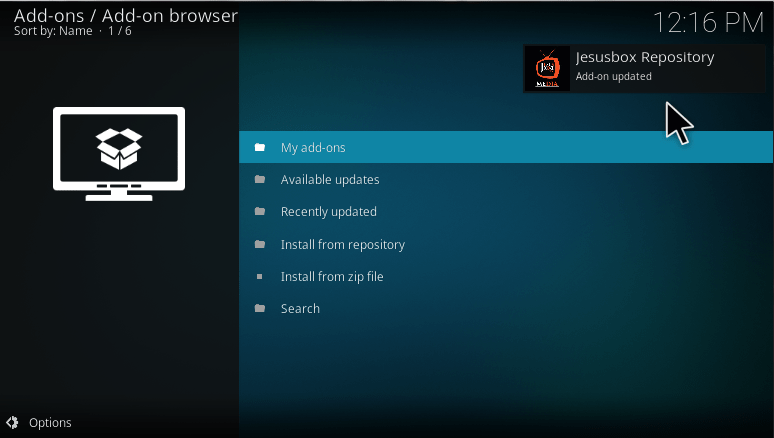Click the 12:16 PM clock
The image size is (774, 438).
pos(708,21)
